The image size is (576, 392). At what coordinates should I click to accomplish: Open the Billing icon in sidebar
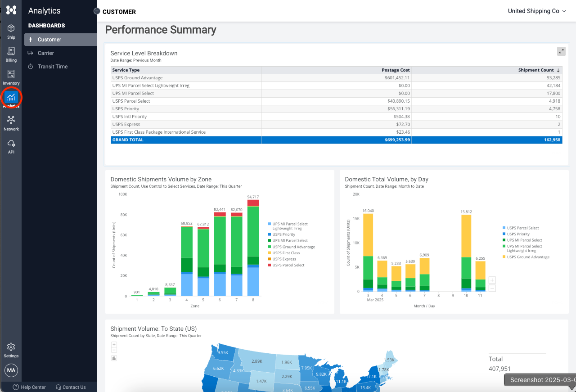coord(11,52)
